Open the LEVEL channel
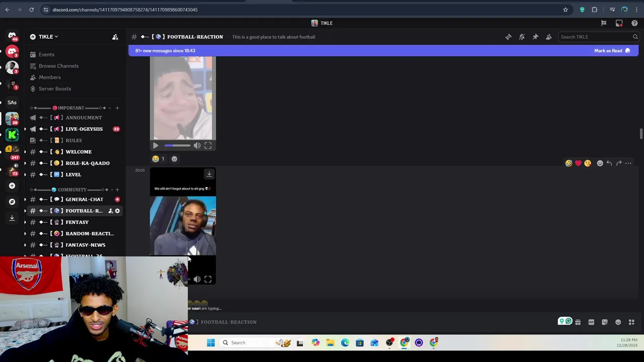Screen dimensions: 644x362 click(x=74, y=174)
